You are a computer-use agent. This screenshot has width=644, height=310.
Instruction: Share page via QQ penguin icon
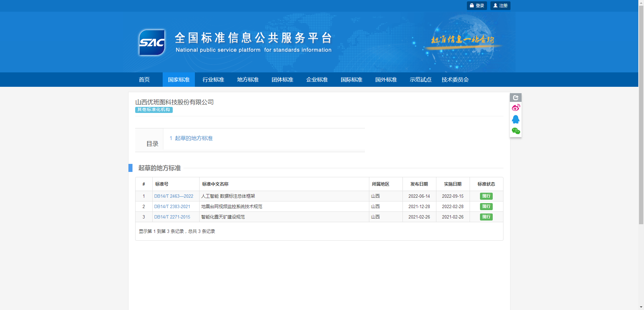(516, 119)
